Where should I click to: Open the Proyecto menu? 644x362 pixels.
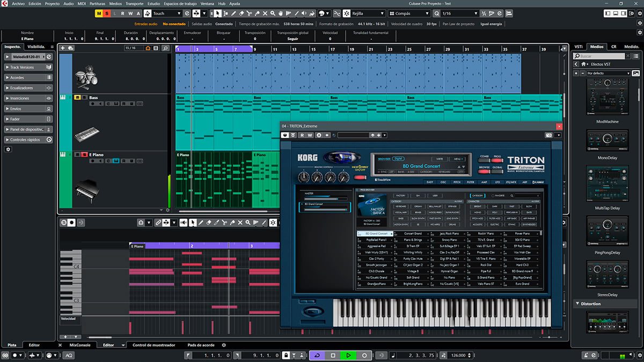[52, 3]
